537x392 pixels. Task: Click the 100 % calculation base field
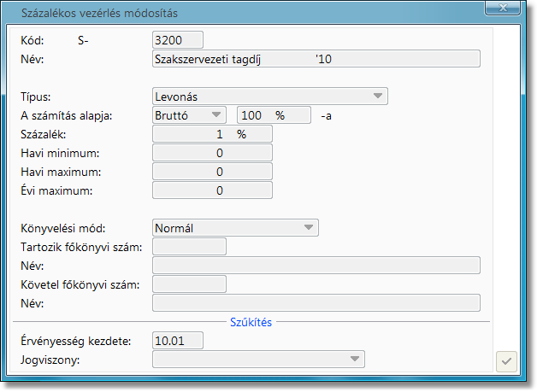click(273, 115)
